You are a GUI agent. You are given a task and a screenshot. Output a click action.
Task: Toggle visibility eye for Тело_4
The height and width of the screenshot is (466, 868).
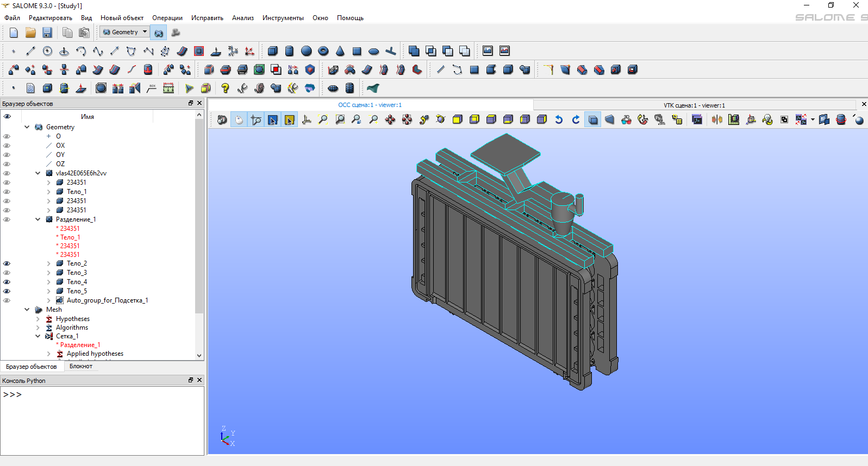[x=7, y=282]
